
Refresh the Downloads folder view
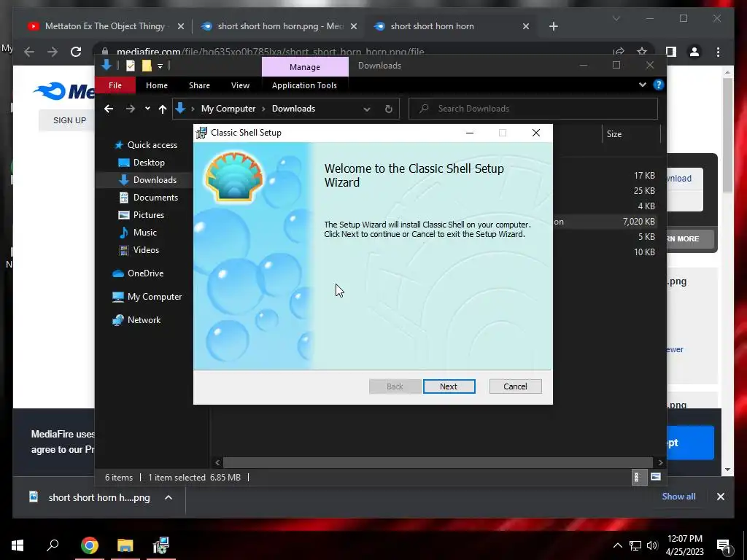389,109
